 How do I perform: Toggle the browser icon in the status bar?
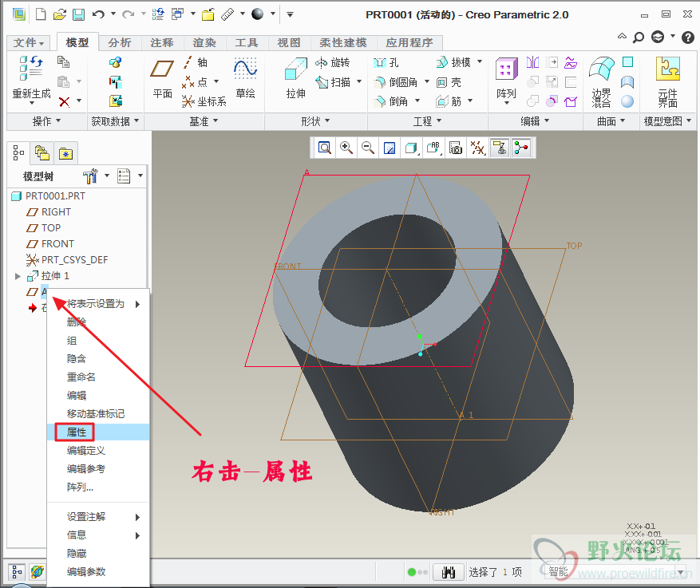pyautogui.click(x=37, y=571)
